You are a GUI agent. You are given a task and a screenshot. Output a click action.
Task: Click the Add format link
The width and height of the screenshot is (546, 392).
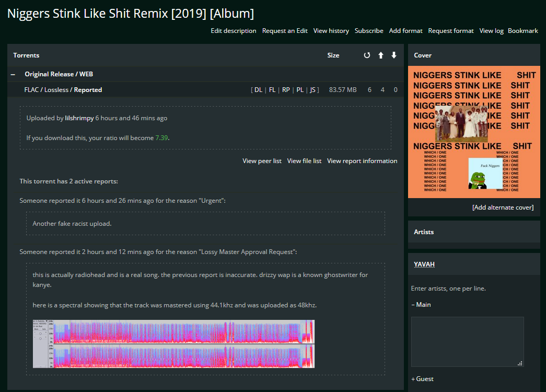coord(405,31)
